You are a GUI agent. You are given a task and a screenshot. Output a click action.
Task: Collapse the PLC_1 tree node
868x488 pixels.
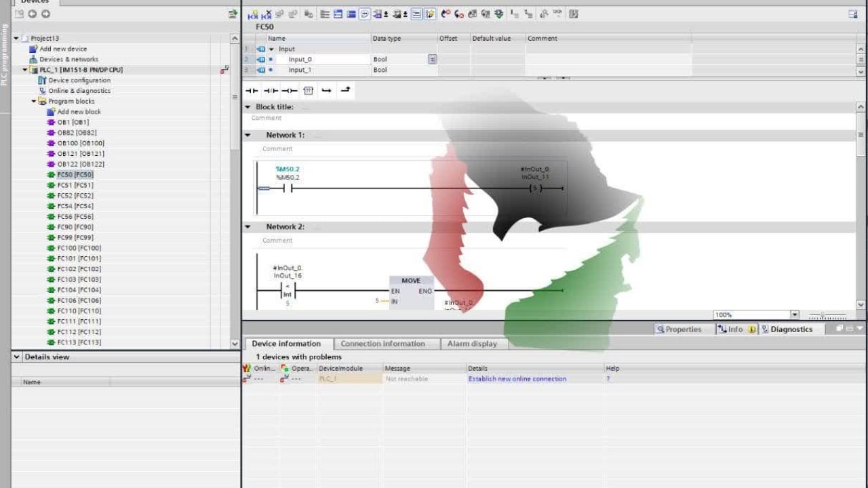[x=25, y=69]
